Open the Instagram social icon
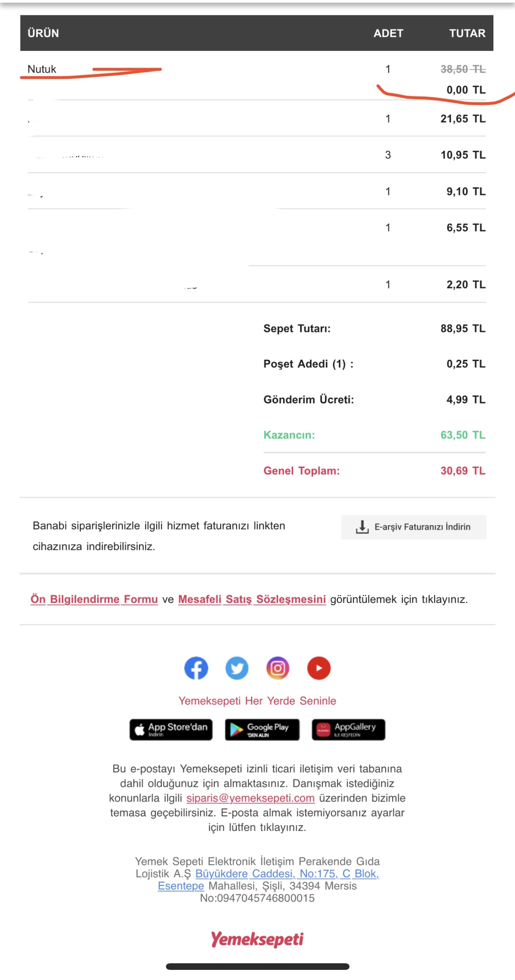The width and height of the screenshot is (515, 980). (278, 668)
